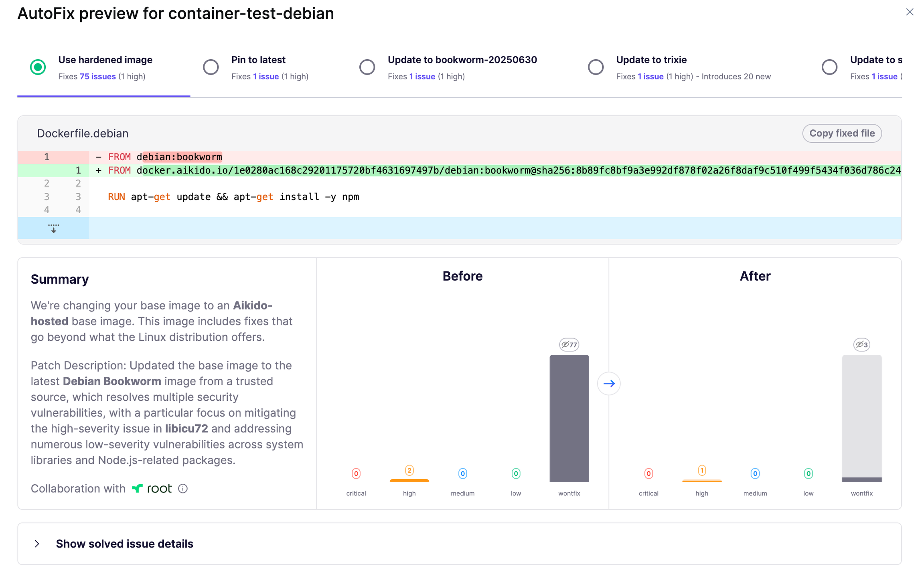Viewport: 924px width, 584px height.
Task: Click the medium 0 badge in Before chart
Action: 462,473
